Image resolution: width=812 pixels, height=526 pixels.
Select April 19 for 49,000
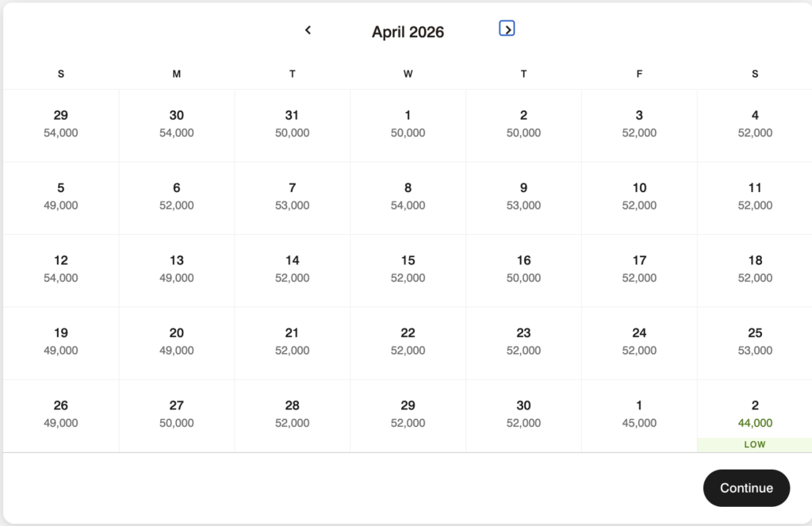pos(61,342)
